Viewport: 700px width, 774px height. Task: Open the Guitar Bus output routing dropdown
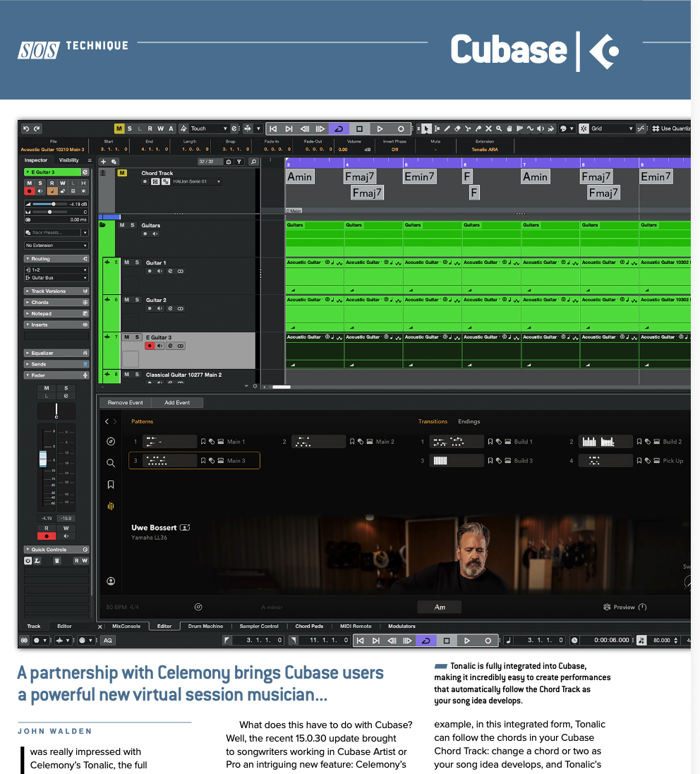(56, 278)
